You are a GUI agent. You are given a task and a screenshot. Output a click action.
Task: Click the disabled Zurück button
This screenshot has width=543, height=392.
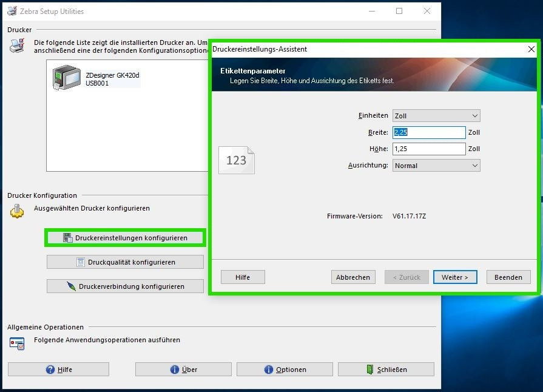[x=406, y=277]
